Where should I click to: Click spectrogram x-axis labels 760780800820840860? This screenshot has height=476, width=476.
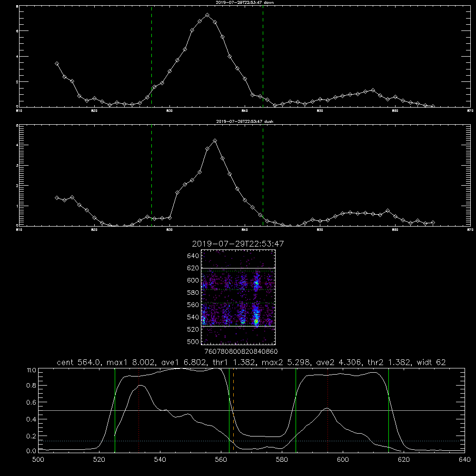[241, 351]
